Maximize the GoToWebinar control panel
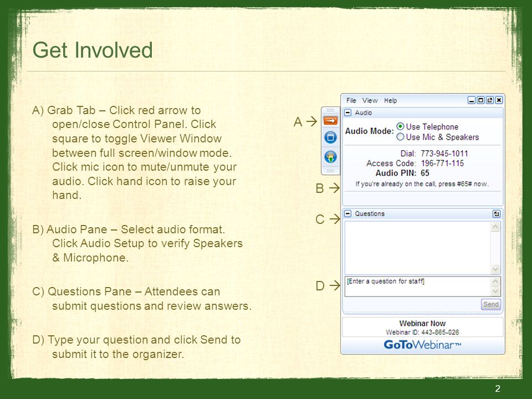This screenshot has height=399, width=532. (x=481, y=100)
